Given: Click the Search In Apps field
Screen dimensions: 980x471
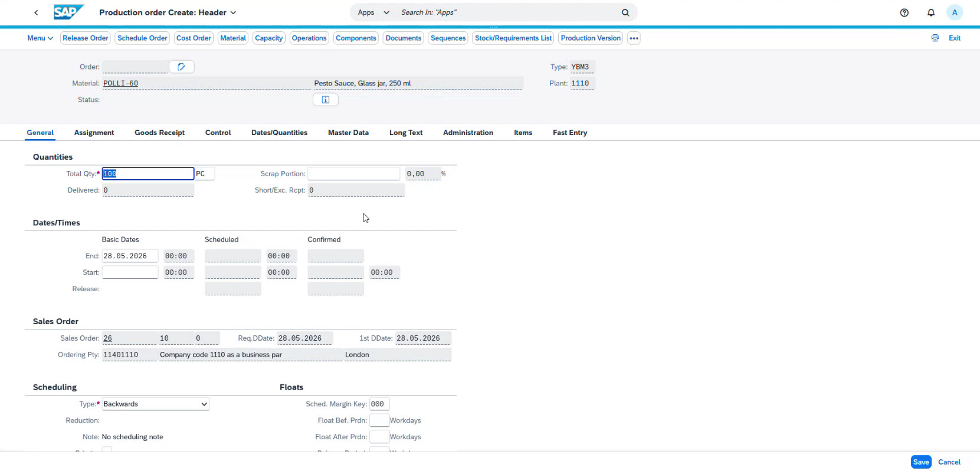Looking at the screenshot, I should click(507, 12).
